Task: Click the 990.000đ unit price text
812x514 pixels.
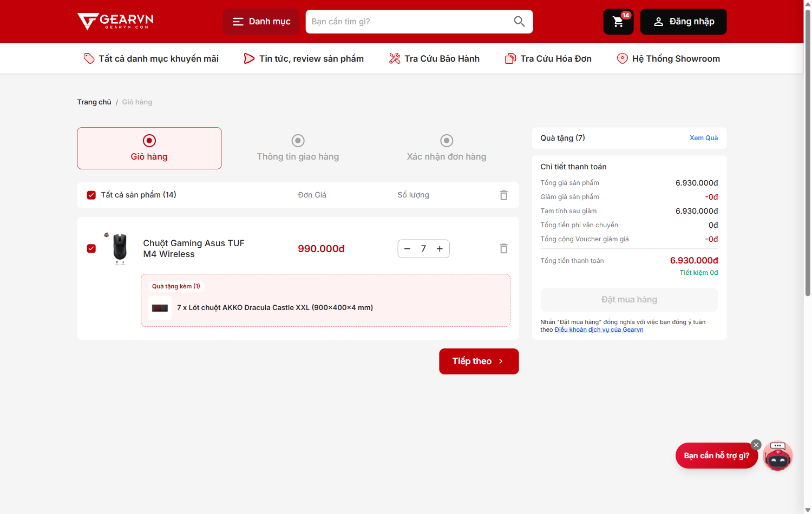Action: click(321, 249)
